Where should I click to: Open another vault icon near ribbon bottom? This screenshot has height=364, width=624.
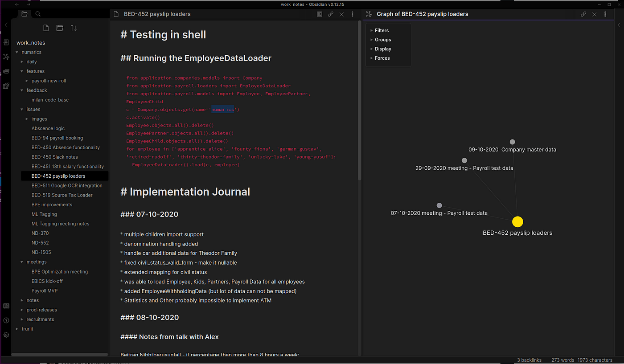point(6,306)
